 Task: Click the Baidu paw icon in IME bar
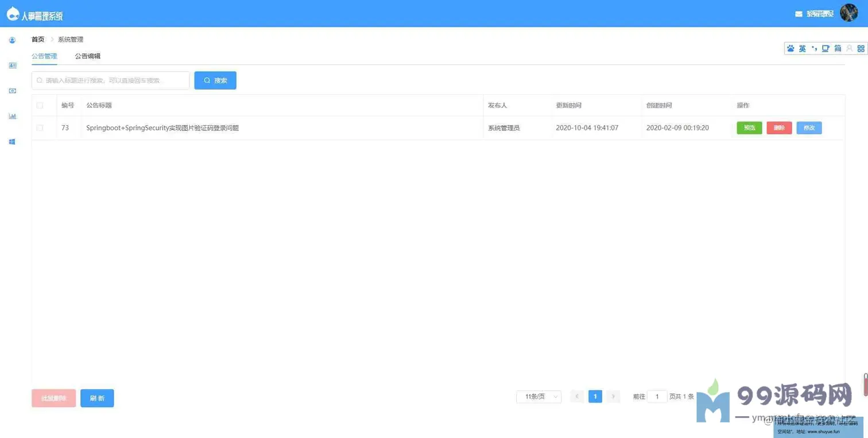point(790,49)
